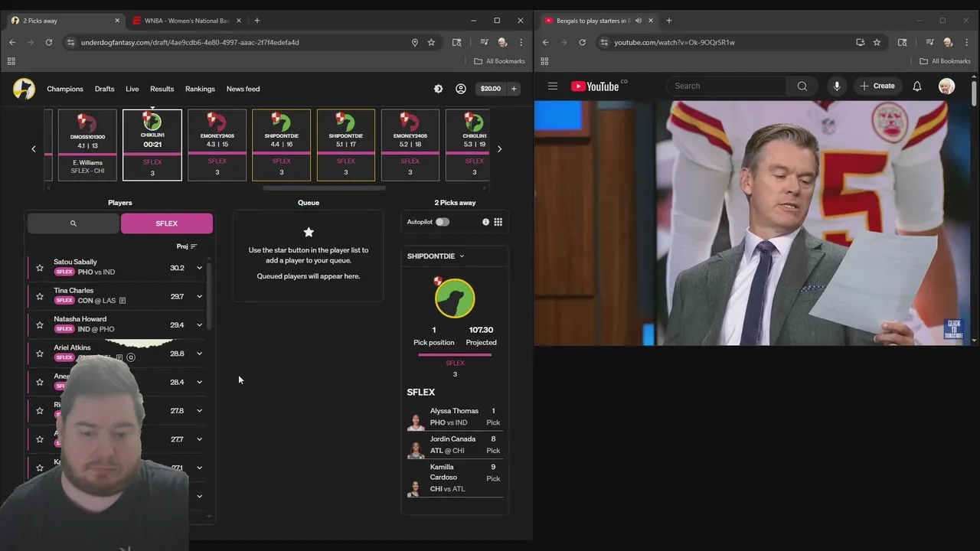This screenshot has height=551, width=980.
Task: Expand the 27.8 projection row chevron
Action: click(x=199, y=410)
